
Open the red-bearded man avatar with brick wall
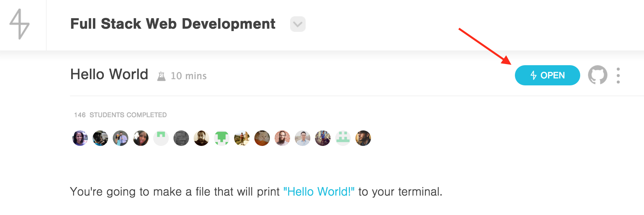(x=282, y=138)
